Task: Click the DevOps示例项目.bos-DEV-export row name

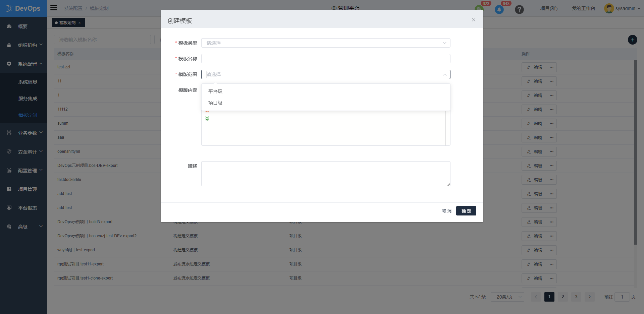Action: pyautogui.click(x=88, y=166)
